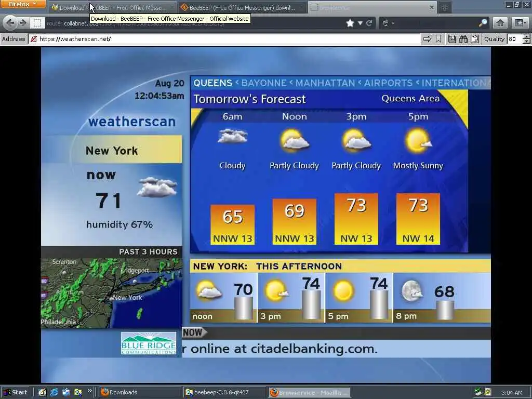532x399 pixels.
Task: Switch to Browservice - Mozilla taskbar button
Action: click(310, 392)
